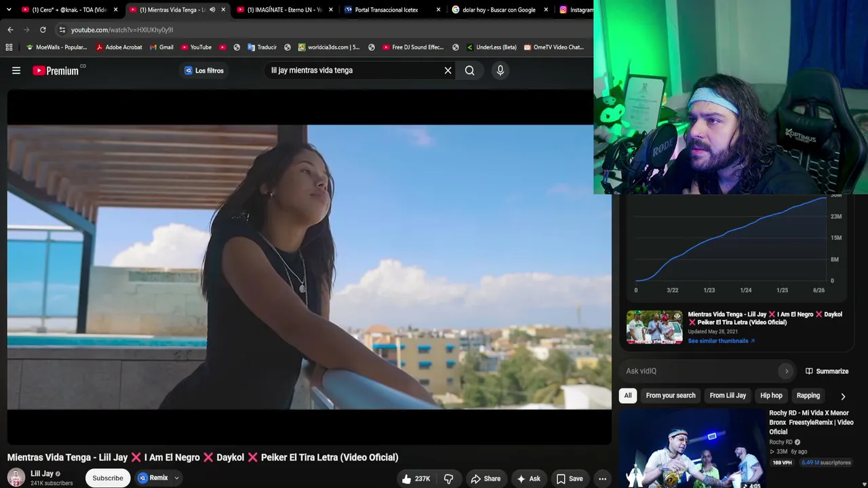This screenshot has width=868, height=488.
Task: Click the browser forward arrow
Action: point(26,30)
